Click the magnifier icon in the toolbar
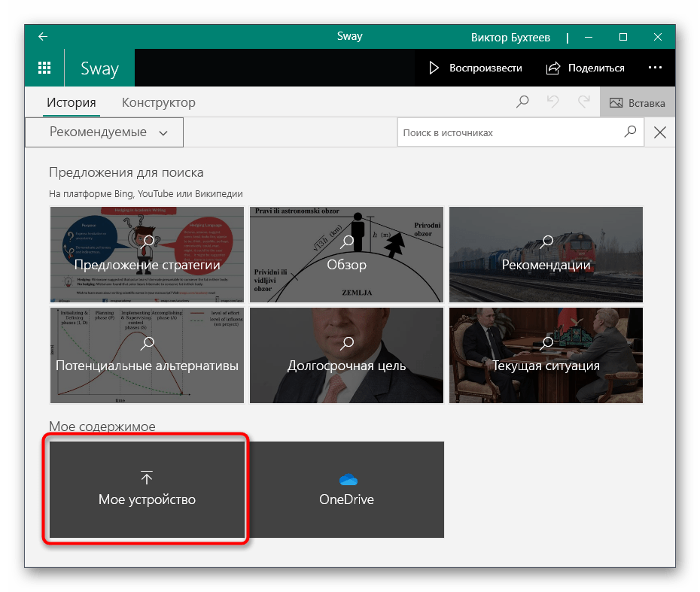 pos(522,102)
